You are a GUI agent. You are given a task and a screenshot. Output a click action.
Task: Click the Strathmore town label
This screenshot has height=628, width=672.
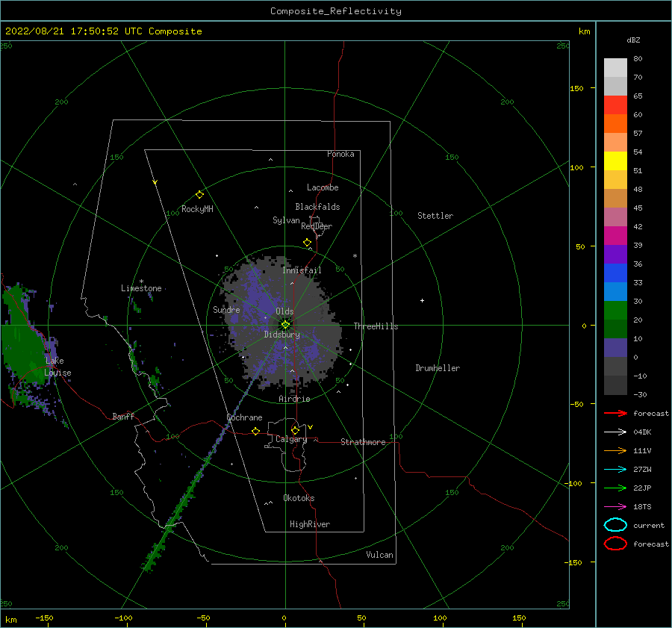click(x=363, y=442)
